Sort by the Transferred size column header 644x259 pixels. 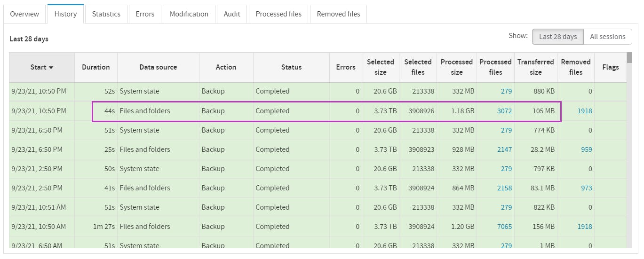(535, 67)
